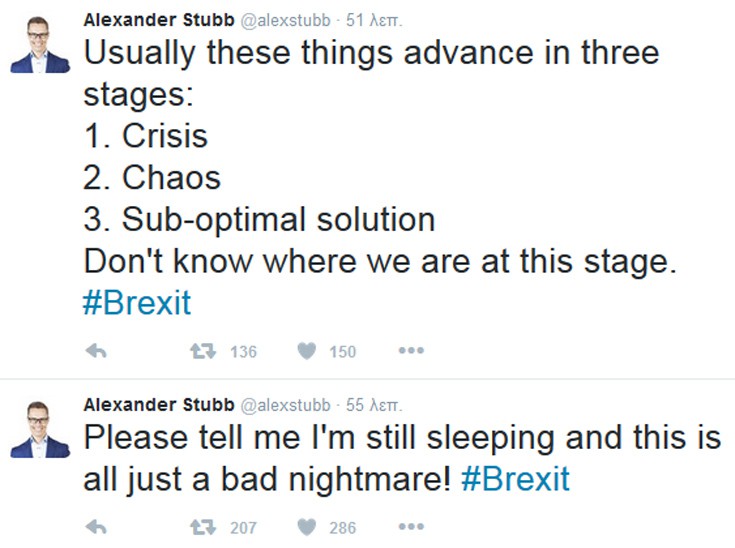Screen dimensions: 735x548
Task: Reply to the three stages tweet
Action: click(x=97, y=351)
